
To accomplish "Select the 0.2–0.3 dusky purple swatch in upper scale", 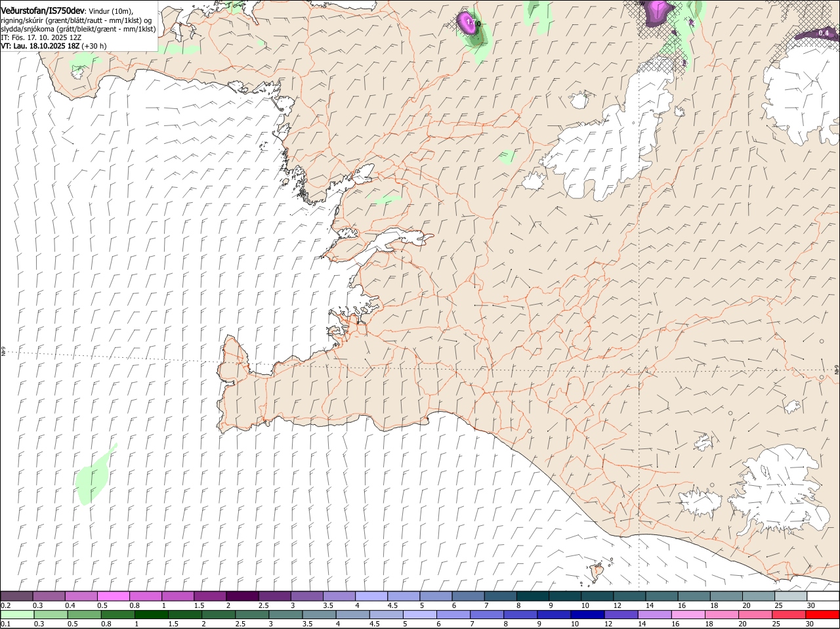I will click(16, 596).
